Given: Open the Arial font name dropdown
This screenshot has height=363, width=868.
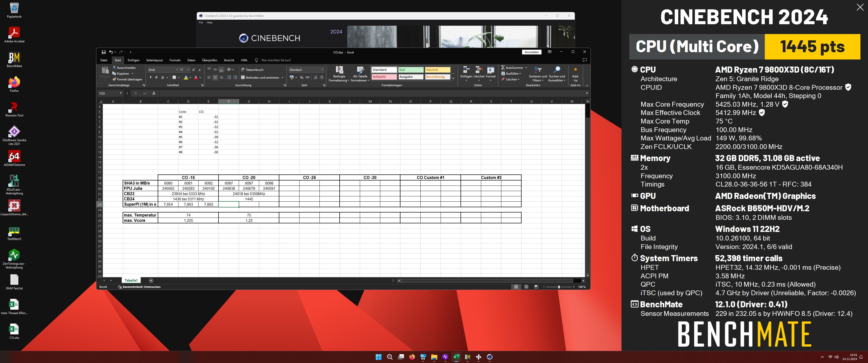Looking at the screenshot, I should (x=177, y=70).
